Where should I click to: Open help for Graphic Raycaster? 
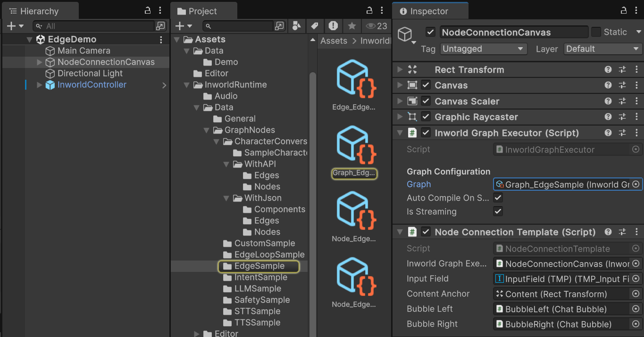click(x=608, y=117)
